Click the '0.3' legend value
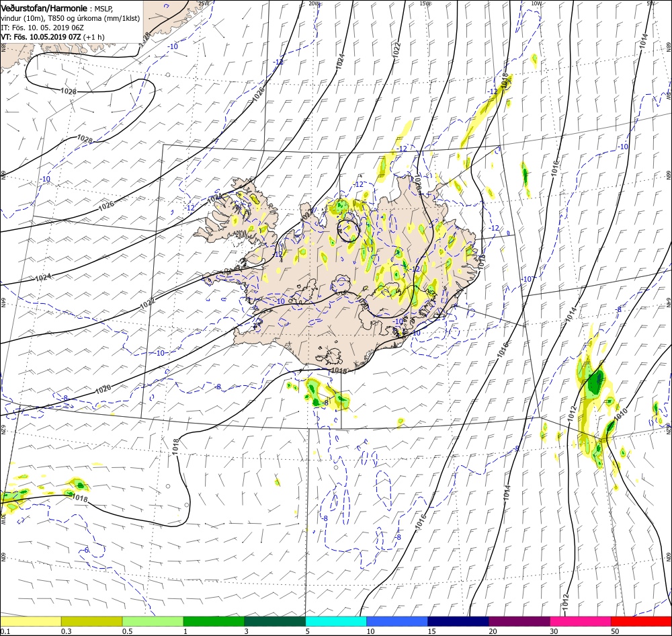This screenshot has width=672, height=636. coord(66,631)
